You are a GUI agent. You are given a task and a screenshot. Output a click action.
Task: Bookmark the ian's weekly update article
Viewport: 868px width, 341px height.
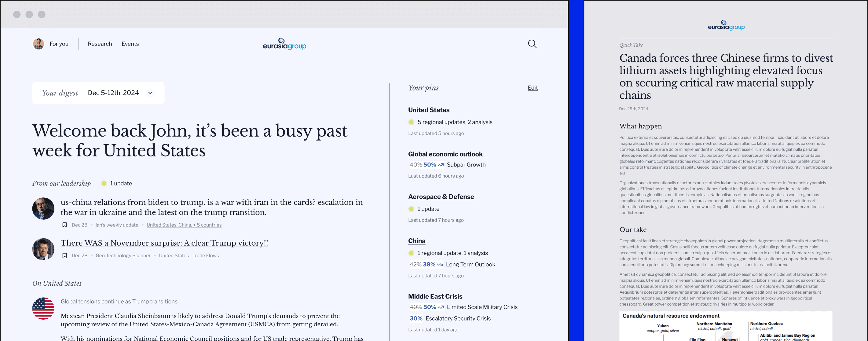(x=64, y=225)
